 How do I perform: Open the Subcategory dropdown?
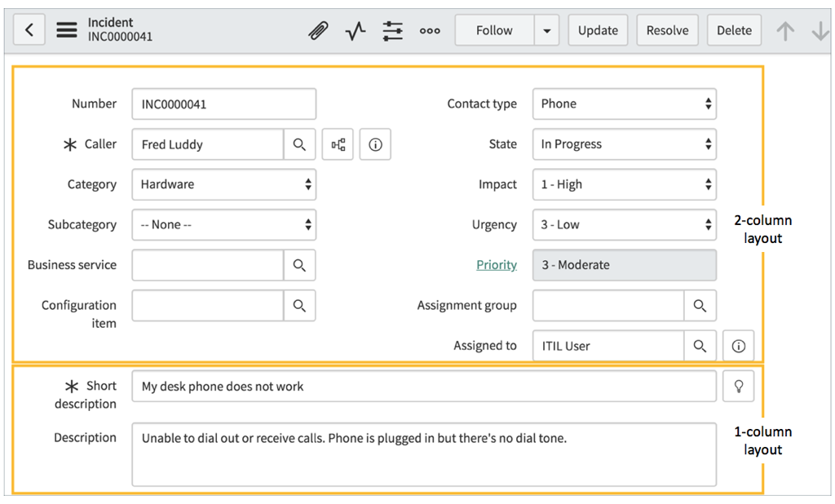[x=223, y=224]
